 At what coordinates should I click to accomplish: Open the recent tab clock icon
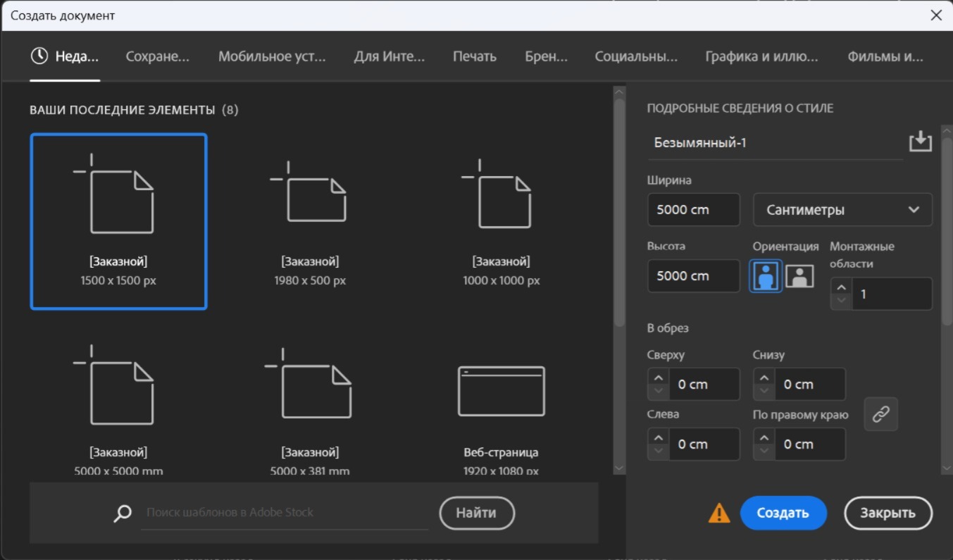(x=39, y=56)
